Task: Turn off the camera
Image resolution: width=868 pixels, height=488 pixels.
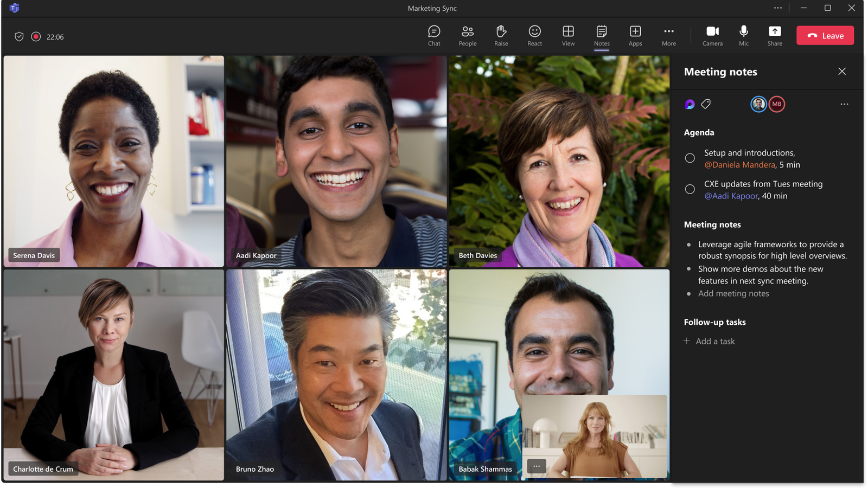Action: pyautogui.click(x=712, y=35)
